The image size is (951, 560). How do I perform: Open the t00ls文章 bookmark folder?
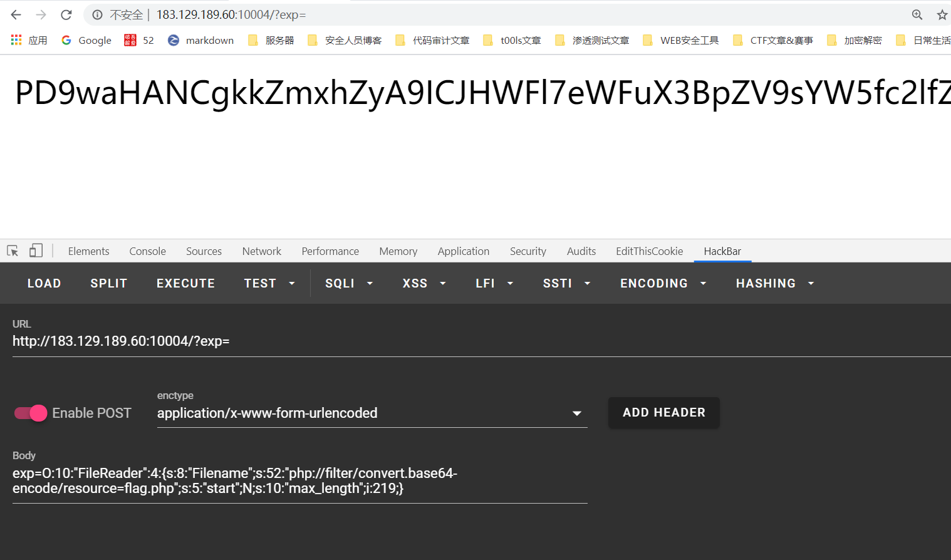pyautogui.click(x=512, y=40)
